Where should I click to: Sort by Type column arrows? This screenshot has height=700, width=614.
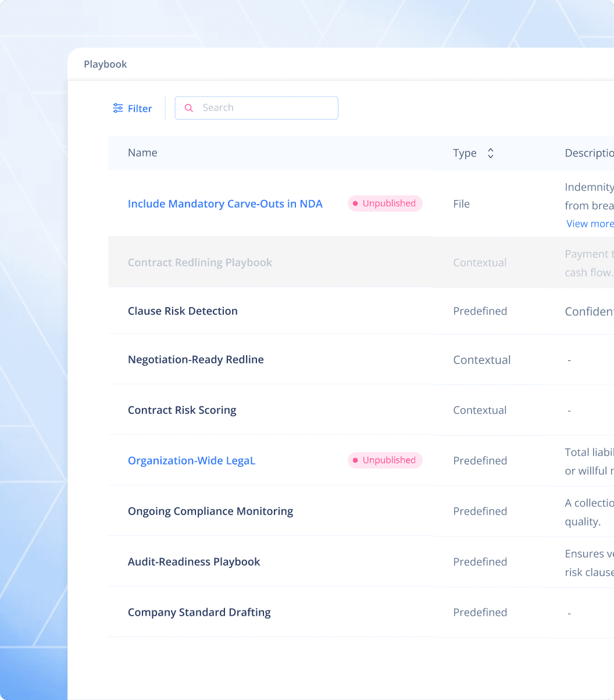[491, 153]
